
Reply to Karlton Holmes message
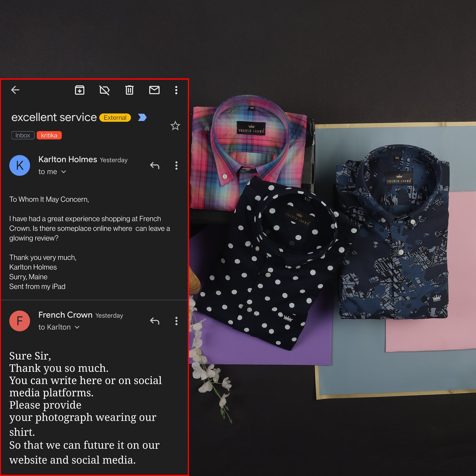coord(155,166)
